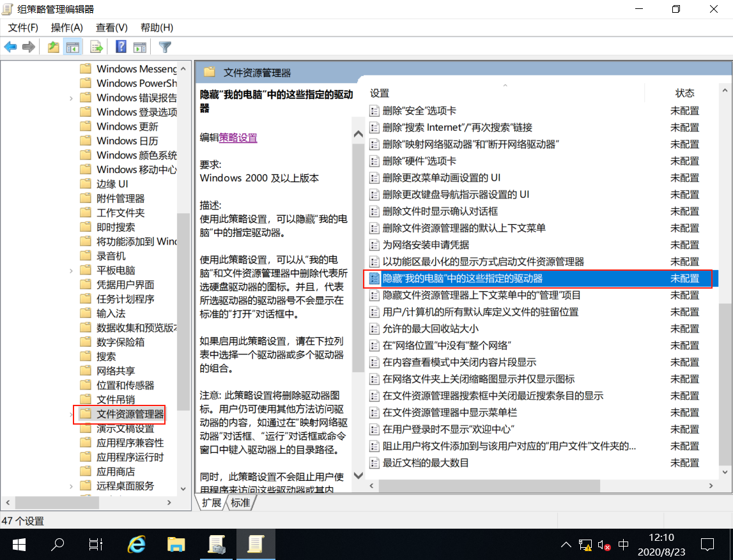The height and width of the screenshot is (560, 733).
Task: Click folder icon next to 输入法
Action: pyautogui.click(x=85, y=314)
